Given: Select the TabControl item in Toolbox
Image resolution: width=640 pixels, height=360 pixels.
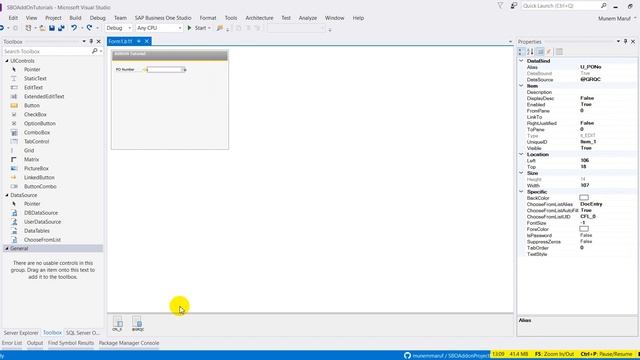Looking at the screenshot, I should (x=36, y=141).
